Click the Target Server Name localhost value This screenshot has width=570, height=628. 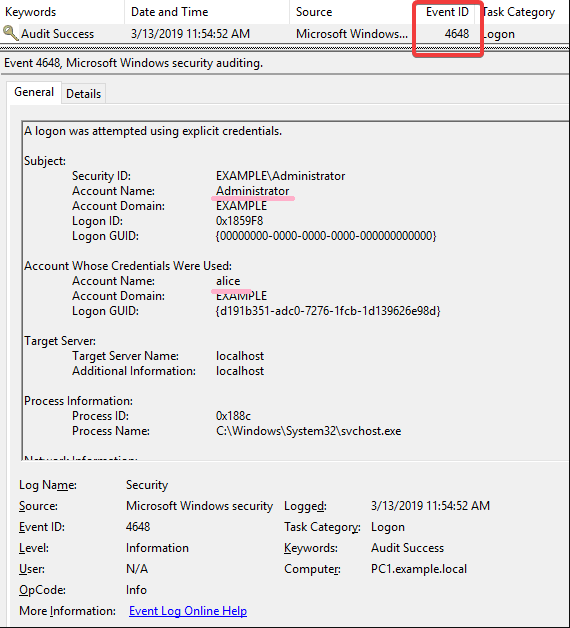click(x=240, y=356)
